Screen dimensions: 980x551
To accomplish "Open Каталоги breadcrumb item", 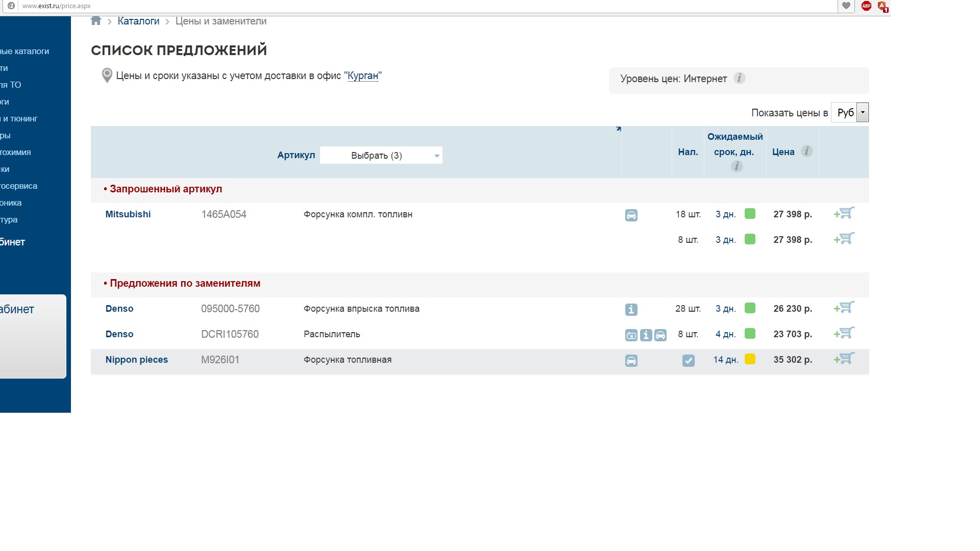I will pos(138,21).
